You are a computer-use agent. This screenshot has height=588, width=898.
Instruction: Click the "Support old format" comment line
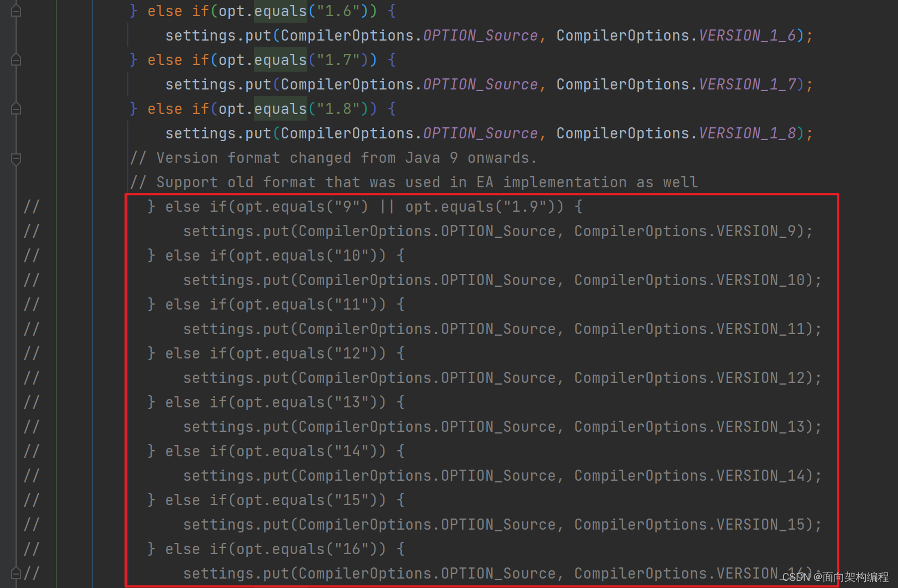(x=414, y=182)
